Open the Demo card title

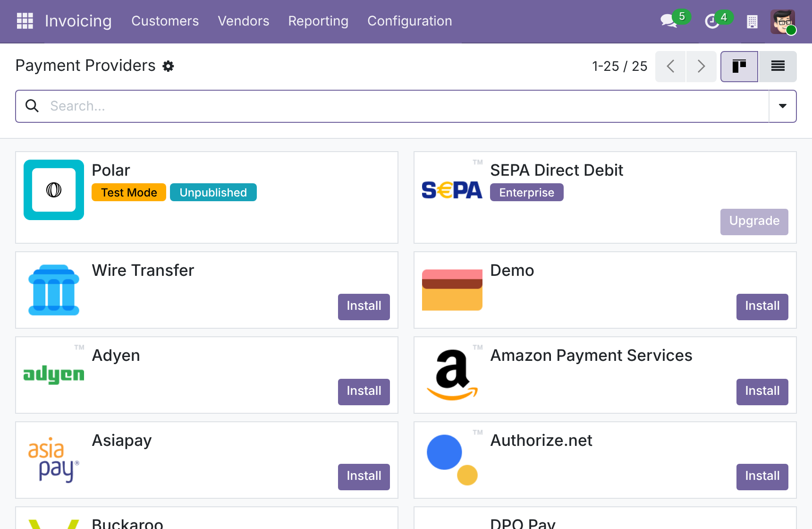pos(512,270)
